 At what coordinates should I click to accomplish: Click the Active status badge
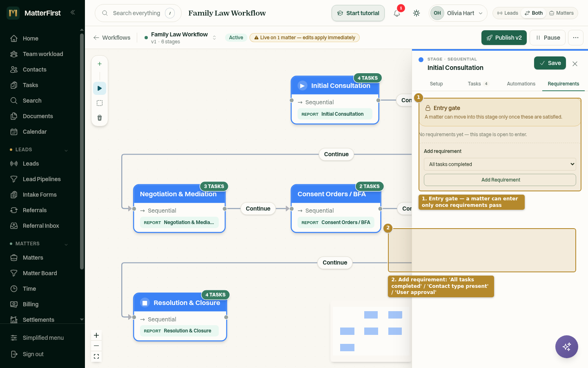(x=236, y=38)
